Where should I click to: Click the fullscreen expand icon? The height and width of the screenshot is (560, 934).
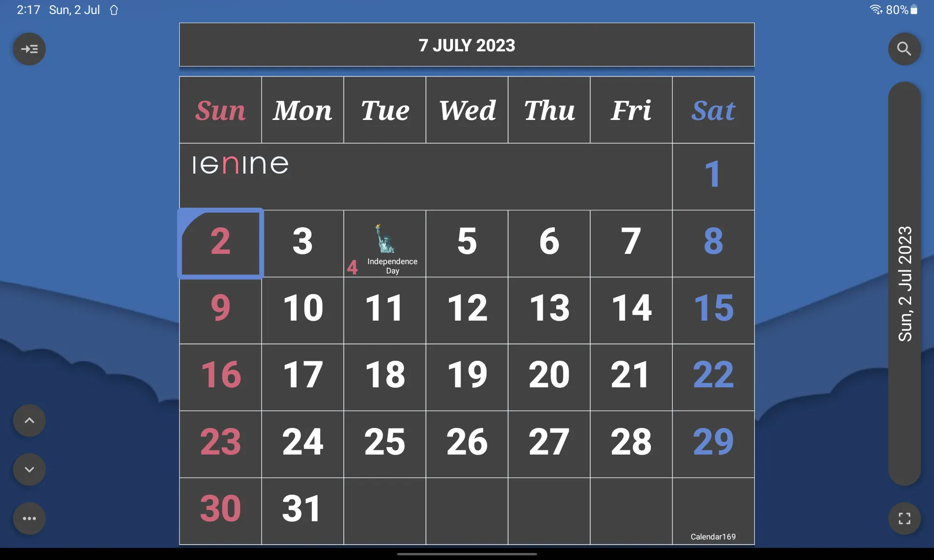click(x=905, y=518)
